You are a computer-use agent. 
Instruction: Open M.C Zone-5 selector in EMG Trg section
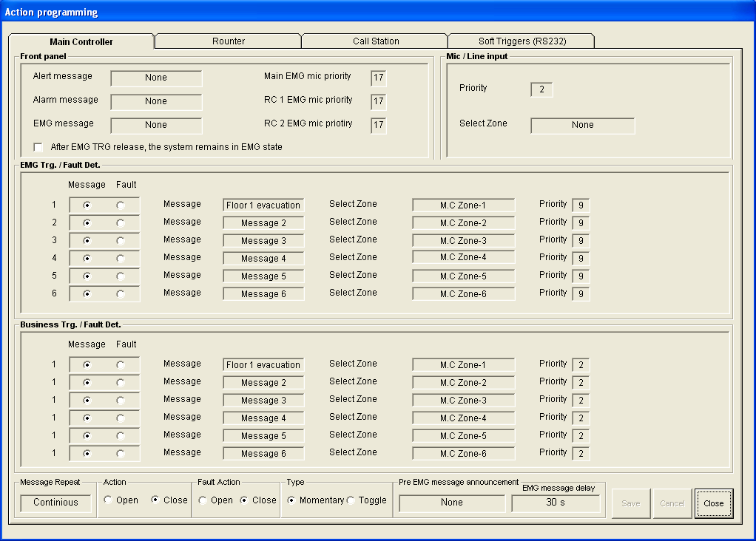click(x=463, y=276)
